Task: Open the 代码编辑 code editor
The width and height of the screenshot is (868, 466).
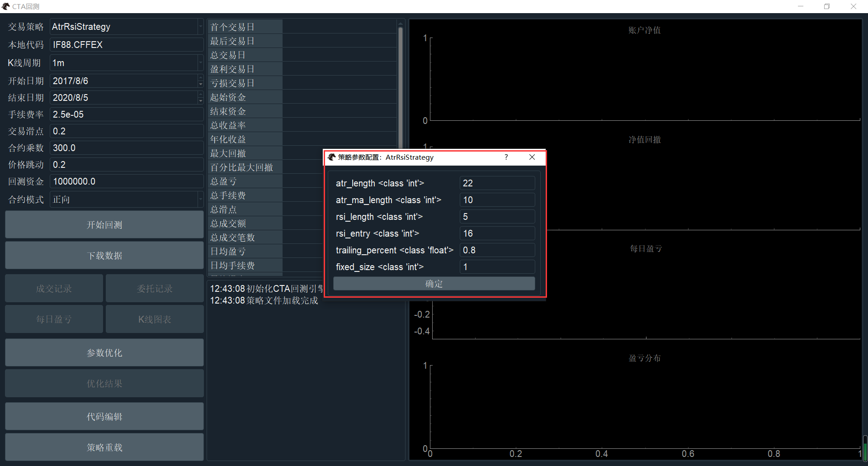Action: tap(104, 416)
